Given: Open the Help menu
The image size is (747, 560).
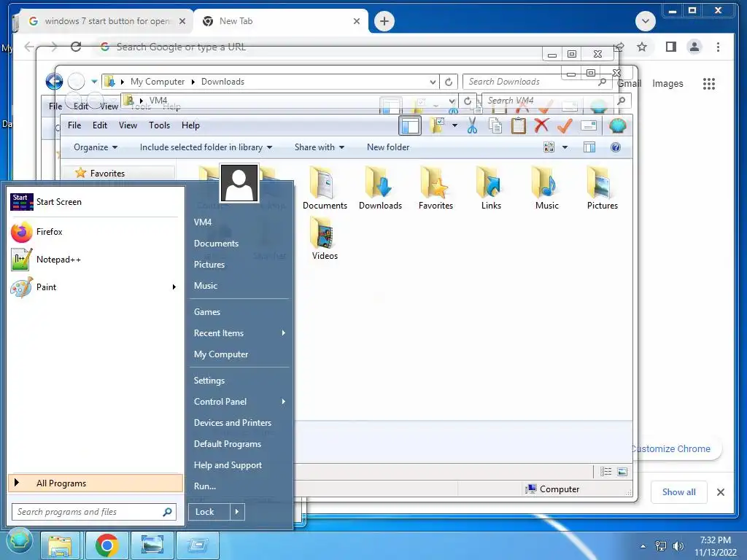Looking at the screenshot, I should [x=190, y=125].
